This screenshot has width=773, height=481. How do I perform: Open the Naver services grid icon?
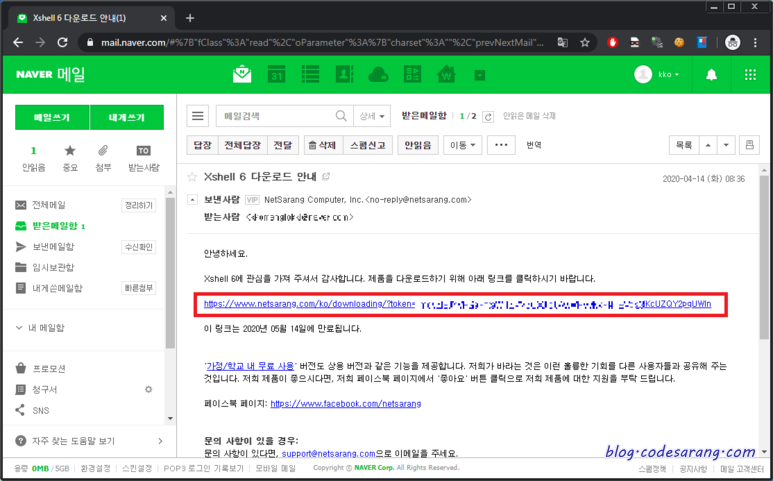(750, 74)
